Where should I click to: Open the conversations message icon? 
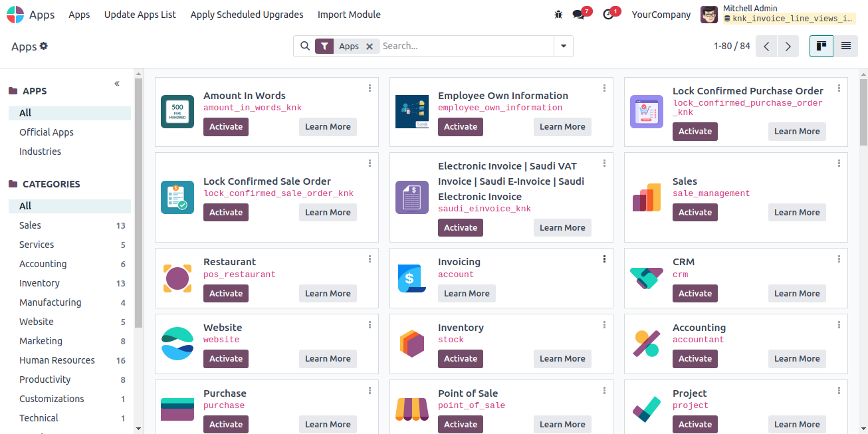(579, 15)
